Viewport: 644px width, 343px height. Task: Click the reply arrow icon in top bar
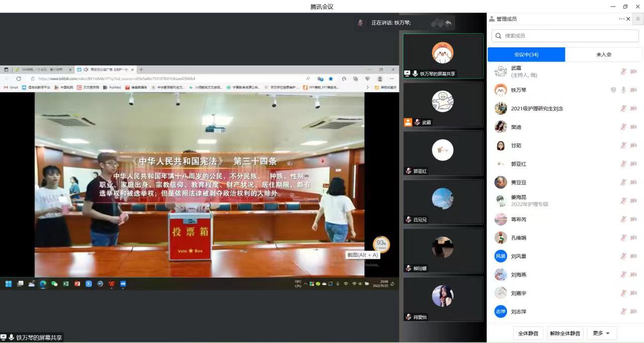[x=448, y=23]
